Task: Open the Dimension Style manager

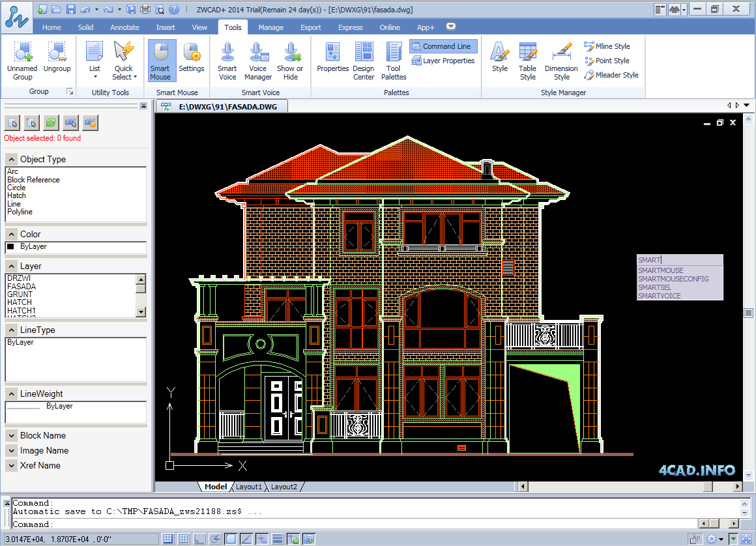Action: (x=561, y=60)
